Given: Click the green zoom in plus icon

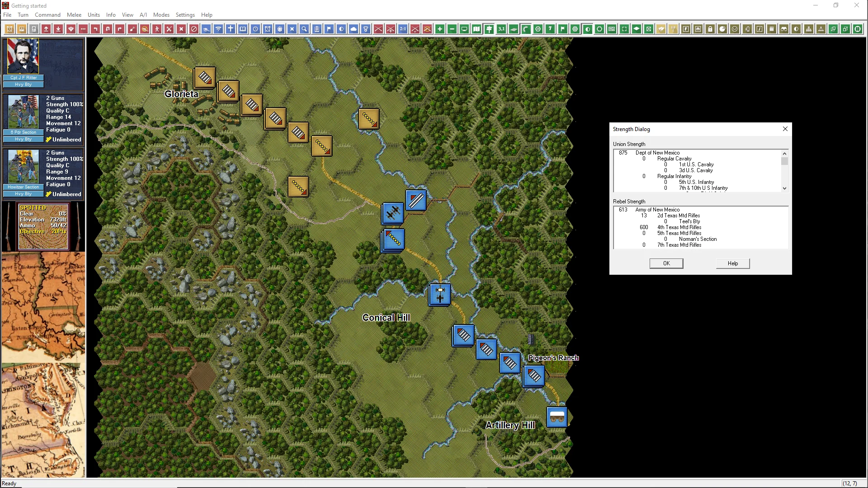Looking at the screenshot, I should [439, 29].
